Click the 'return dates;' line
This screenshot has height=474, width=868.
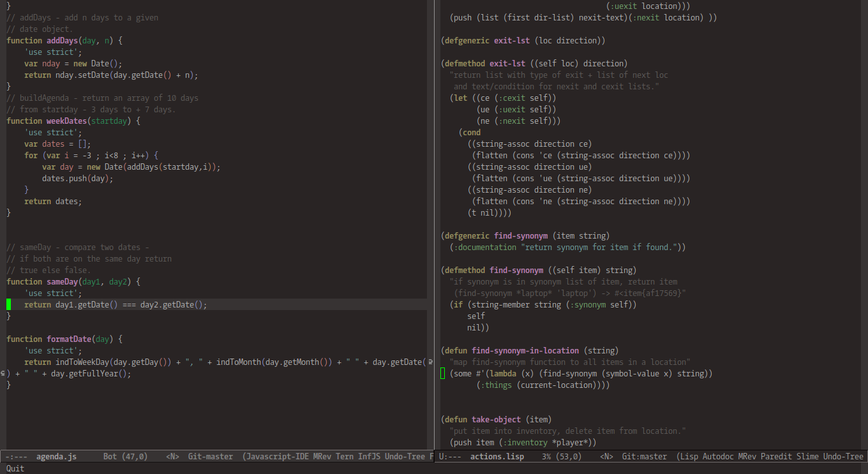53,202
